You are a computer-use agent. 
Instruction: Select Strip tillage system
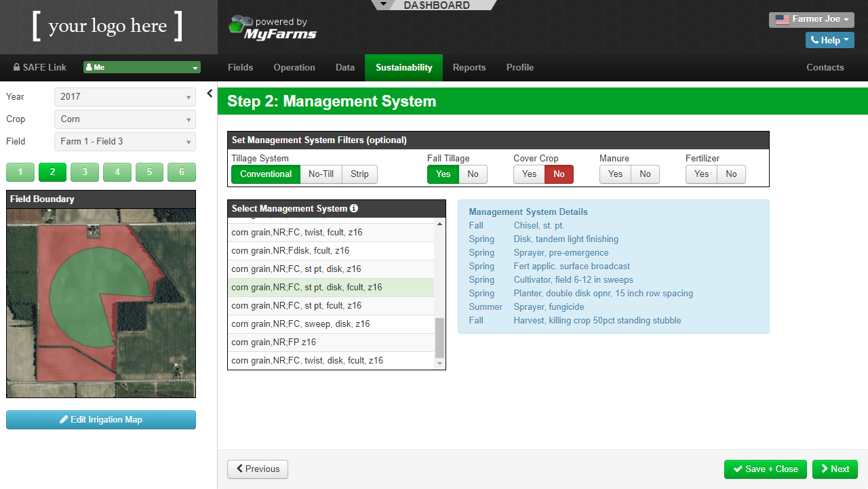tap(359, 174)
